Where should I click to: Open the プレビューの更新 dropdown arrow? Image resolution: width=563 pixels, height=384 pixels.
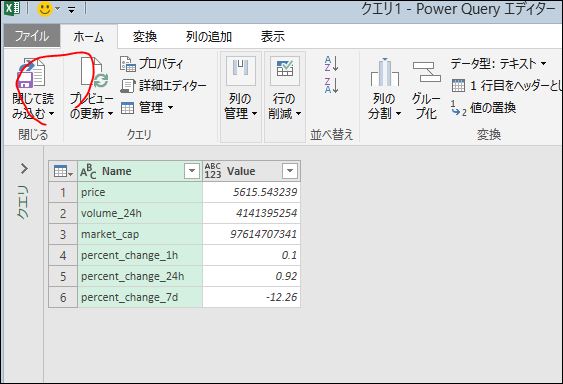pyautogui.click(x=110, y=114)
